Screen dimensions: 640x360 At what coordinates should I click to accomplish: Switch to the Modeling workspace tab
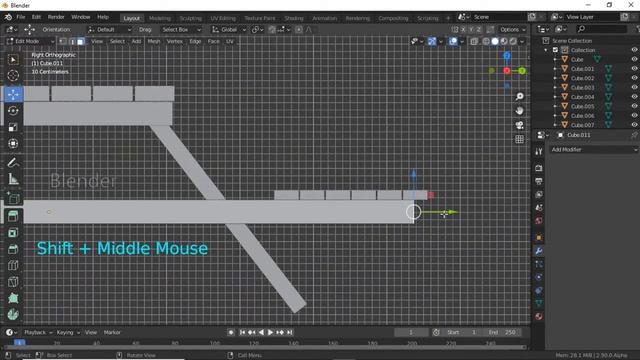click(160, 18)
